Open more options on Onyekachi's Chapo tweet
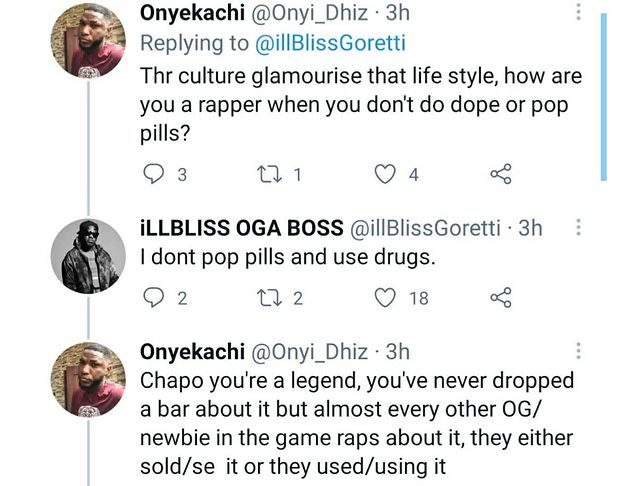 577,352
